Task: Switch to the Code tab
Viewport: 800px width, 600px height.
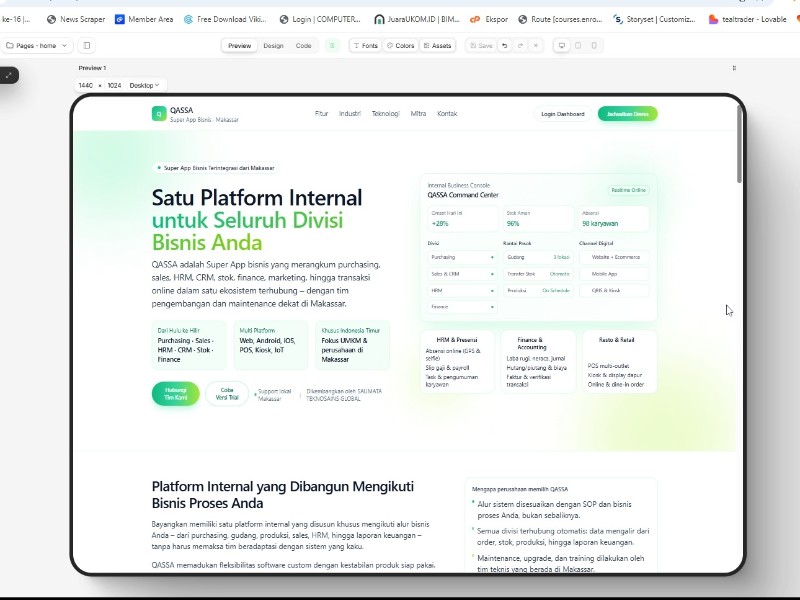Action: 303,45
